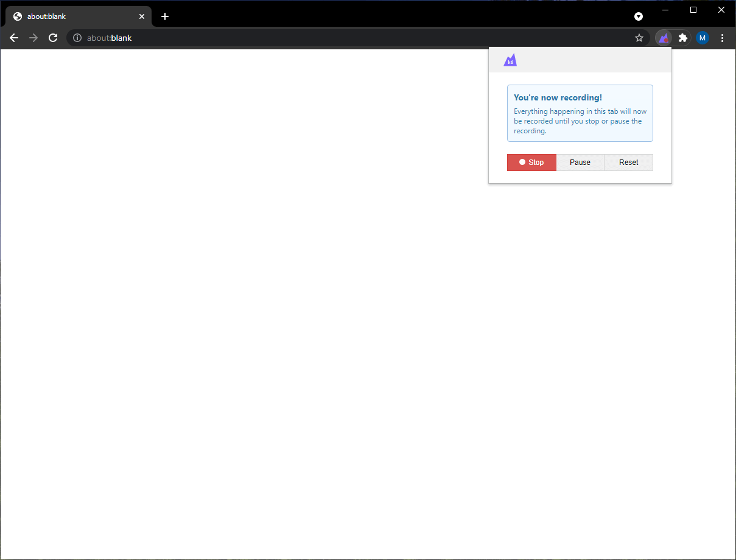736x560 pixels.
Task: Go back using the browser back arrow
Action: coord(14,38)
